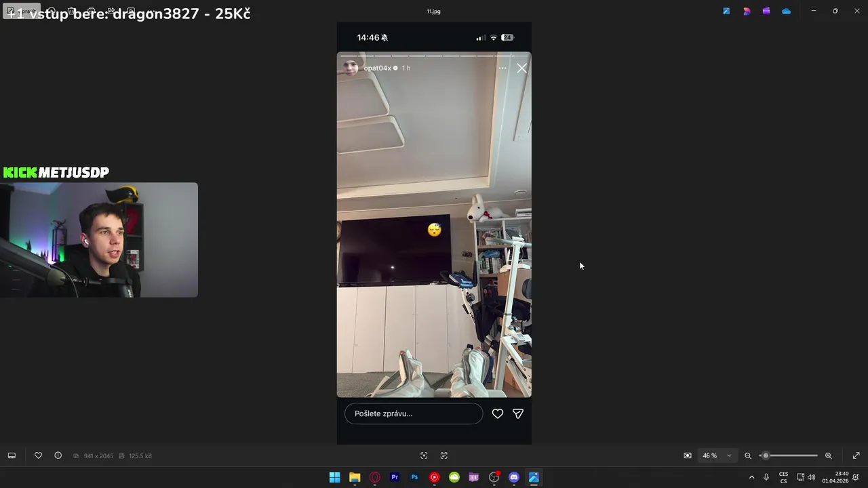Open the purple Clipchamp icon in the title bar
This screenshot has width=868, height=488.
[766, 11]
